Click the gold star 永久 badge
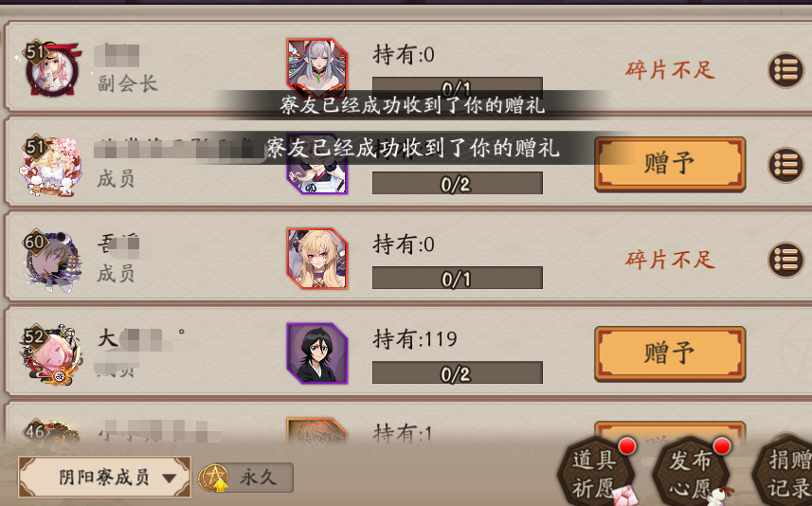 tap(246, 478)
